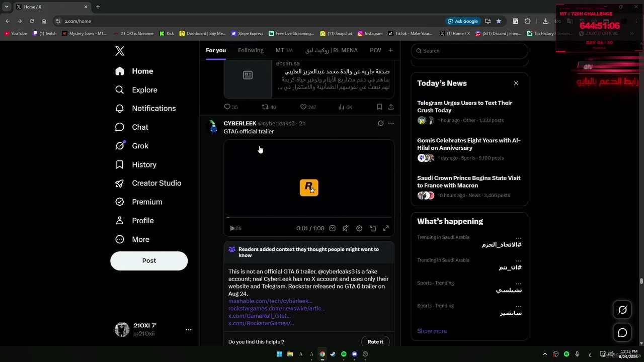644x362 pixels.
Task: Open Saudi Crown Prince news story
Action: (469, 187)
